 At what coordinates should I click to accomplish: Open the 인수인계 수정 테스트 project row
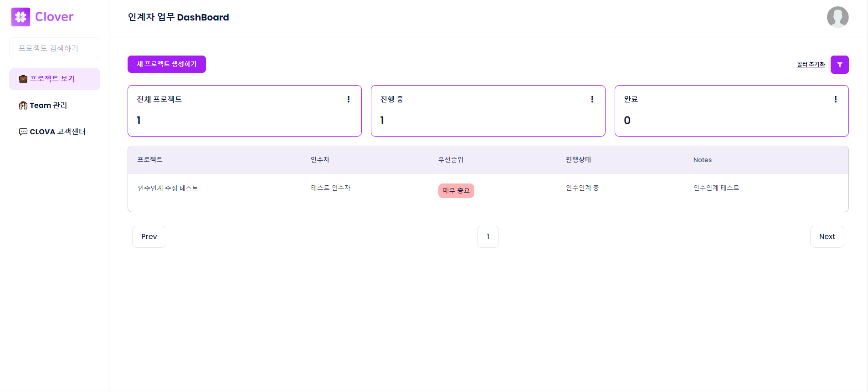pos(488,193)
